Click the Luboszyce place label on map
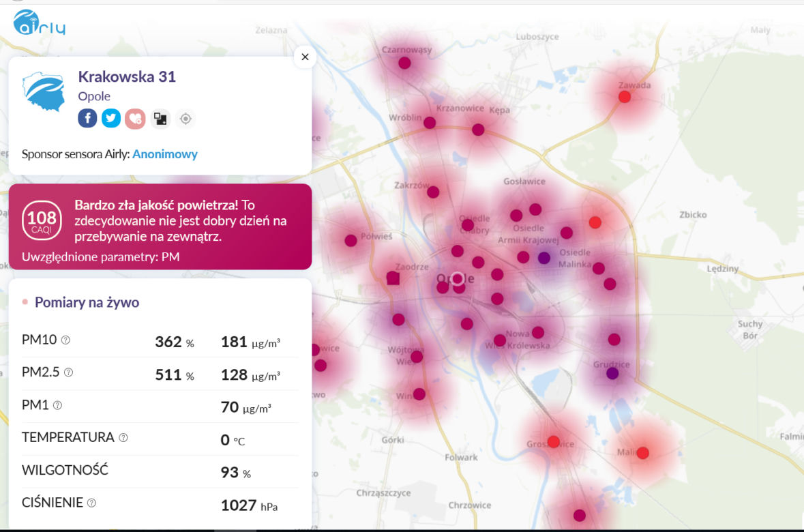 537,36
